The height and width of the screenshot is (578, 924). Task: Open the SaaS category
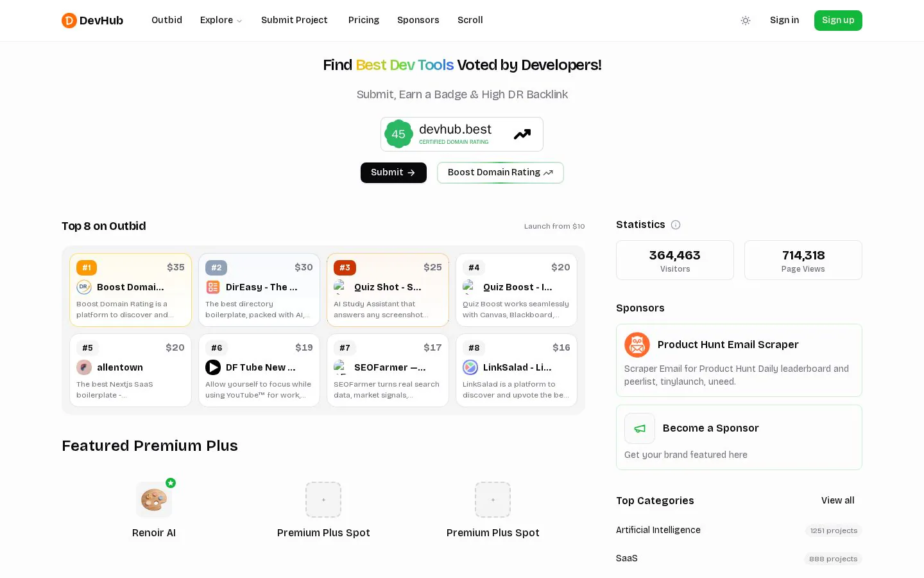pos(627,558)
